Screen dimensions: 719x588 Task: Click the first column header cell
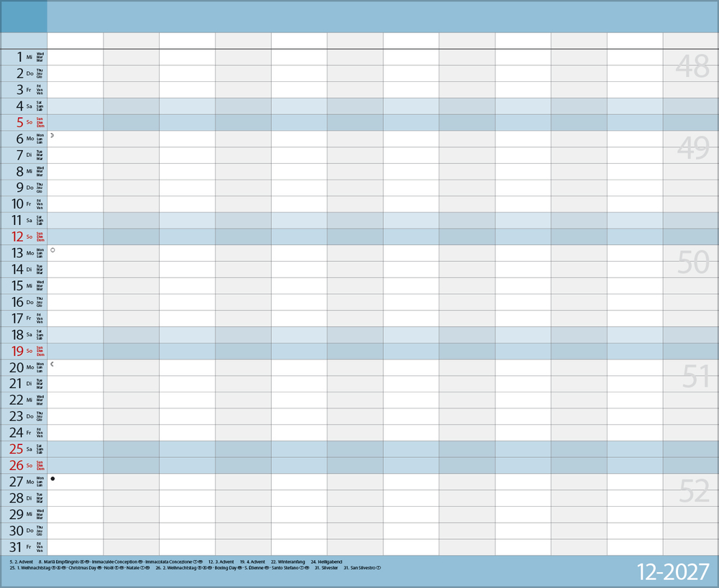coord(75,40)
